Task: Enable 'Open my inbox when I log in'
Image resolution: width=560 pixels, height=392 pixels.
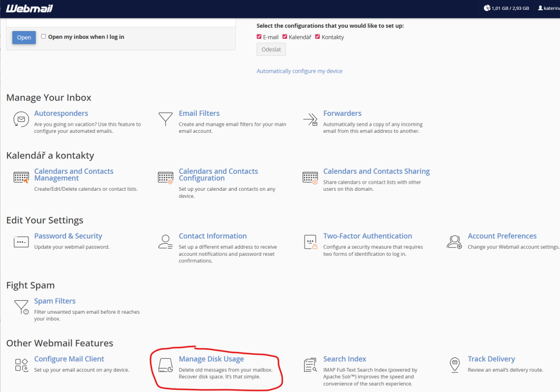Action: pos(44,37)
